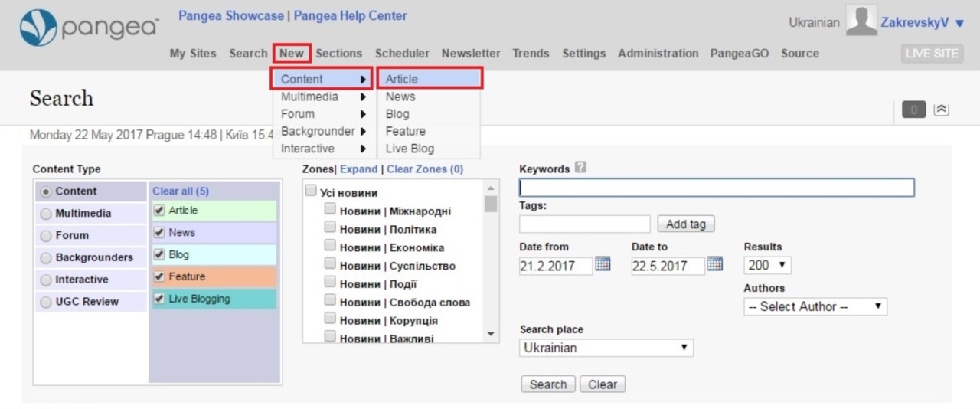Image resolution: width=980 pixels, height=409 pixels.
Task: Select the UGC Review radio button
Action: click(46, 302)
